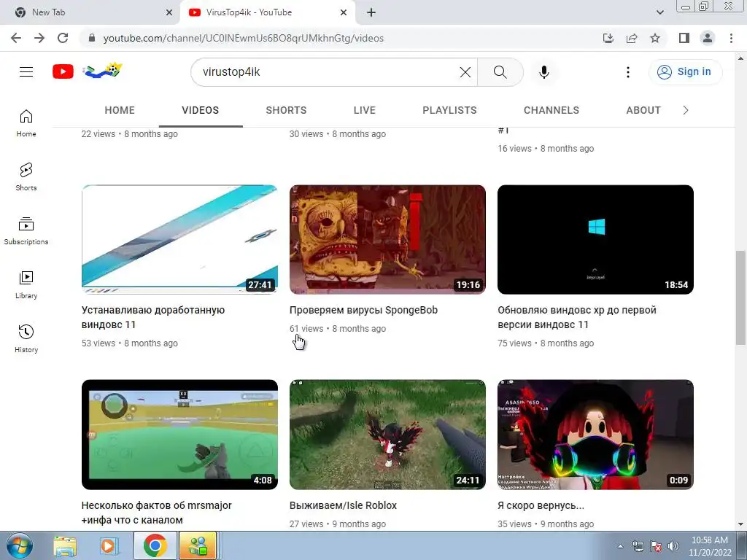Click title 'Обновляю виндовс хр до первой версии'

[x=577, y=317]
